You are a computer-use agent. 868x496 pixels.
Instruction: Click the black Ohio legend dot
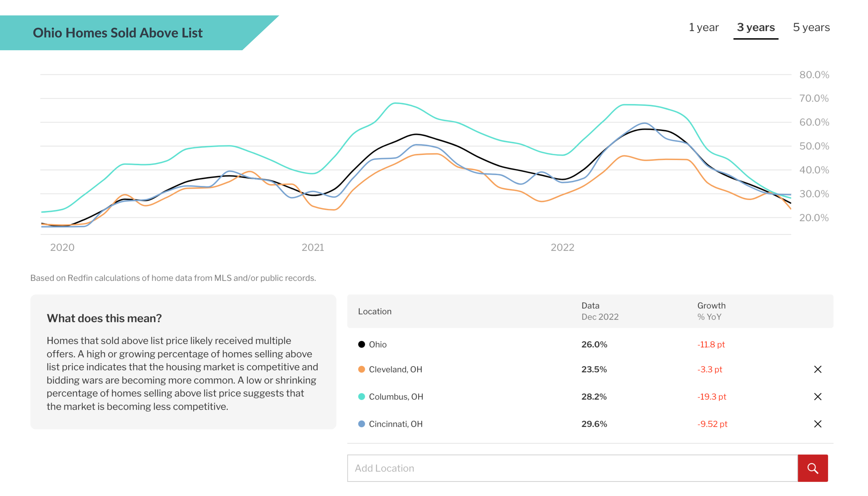click(x=362, y=344)
